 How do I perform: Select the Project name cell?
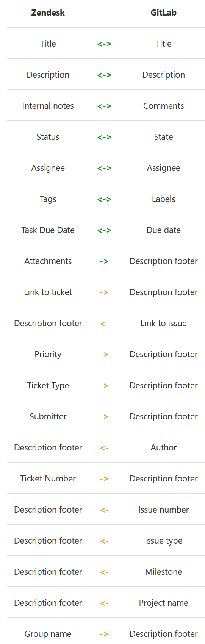coord(164,603)
